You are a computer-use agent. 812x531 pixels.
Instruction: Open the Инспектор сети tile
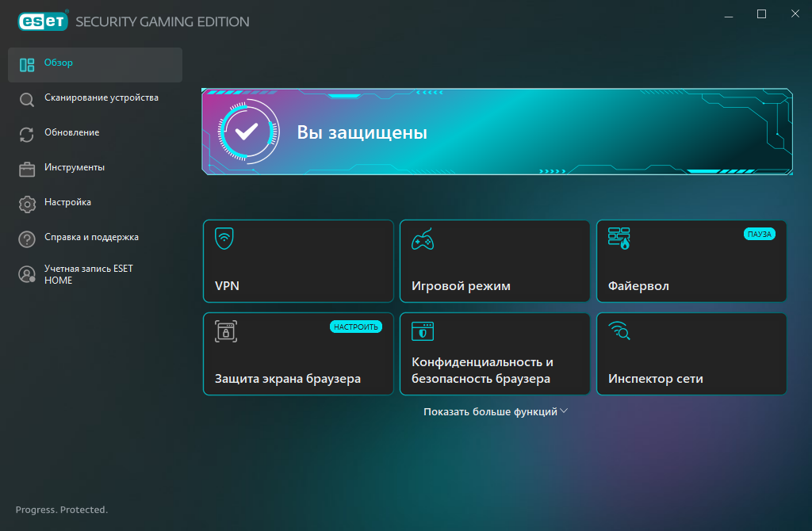(x=691, y=353)
